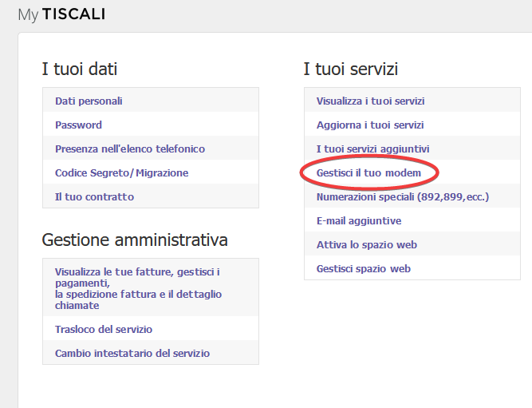Open Cambio intestatario del servizio

(132, 353)
